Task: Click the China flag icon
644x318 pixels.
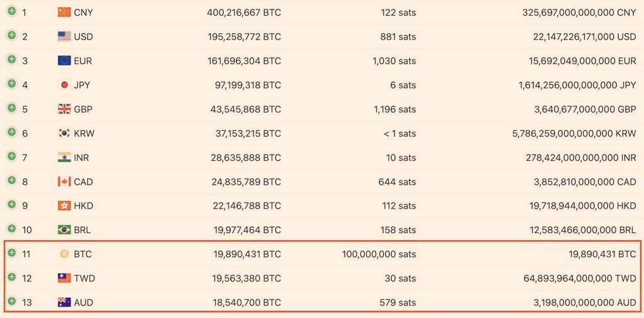Action: (65, 13)
